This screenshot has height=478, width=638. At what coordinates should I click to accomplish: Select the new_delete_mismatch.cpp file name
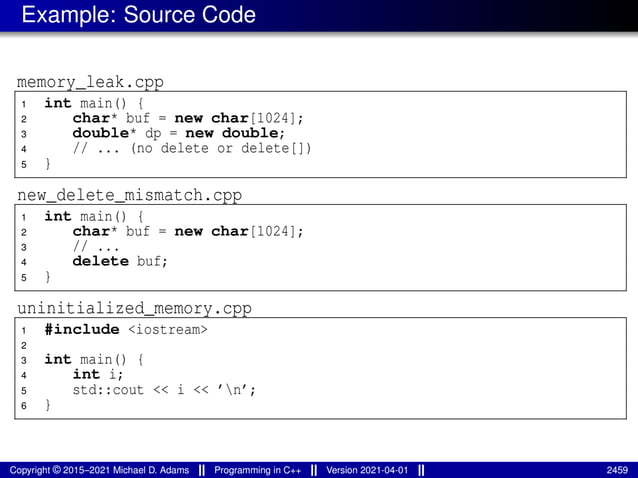(129, 195)
